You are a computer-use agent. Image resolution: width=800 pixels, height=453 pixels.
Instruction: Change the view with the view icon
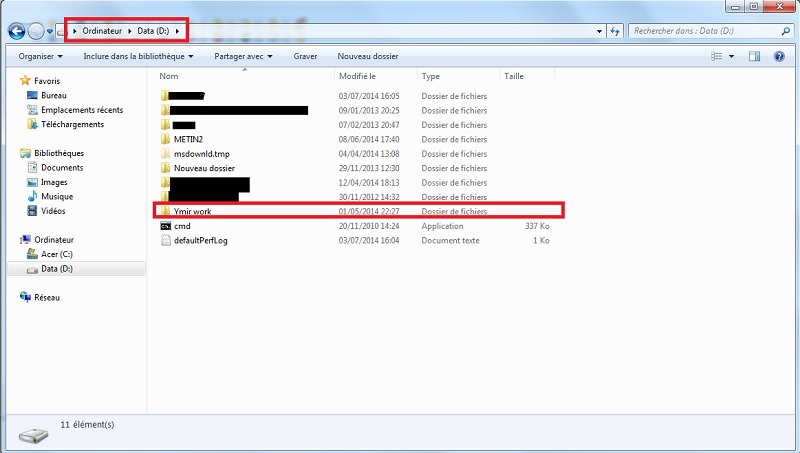716,56
